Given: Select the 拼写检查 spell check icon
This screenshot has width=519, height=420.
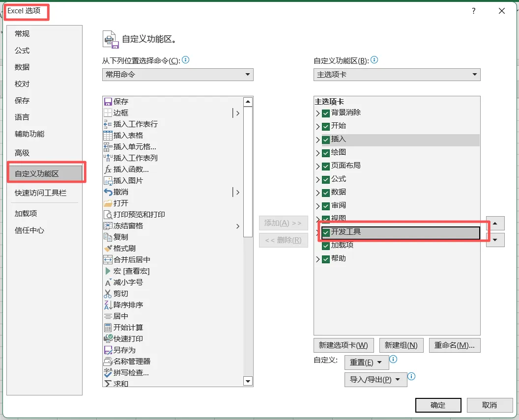Looking at the screenshot, I should (x=108, y=372).
